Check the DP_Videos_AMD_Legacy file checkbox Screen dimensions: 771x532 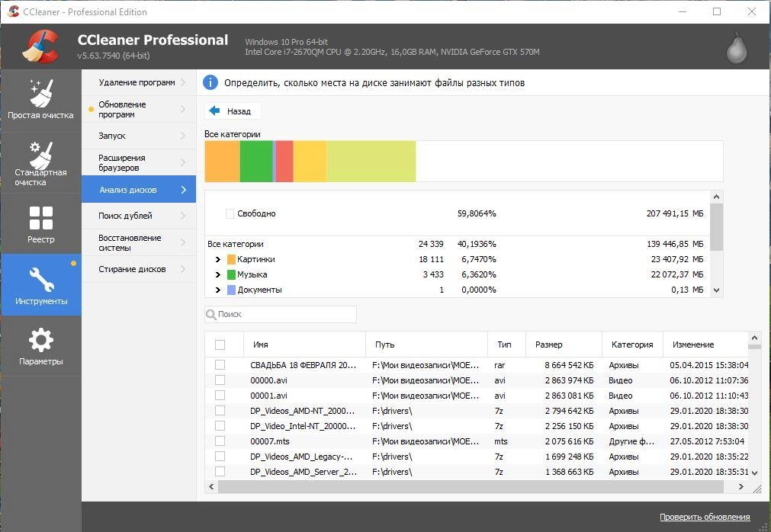(x=220, y=457)
